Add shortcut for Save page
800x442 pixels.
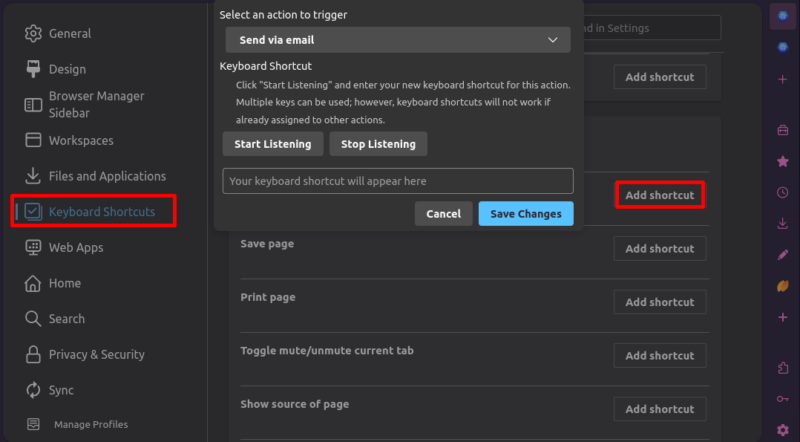660,249
